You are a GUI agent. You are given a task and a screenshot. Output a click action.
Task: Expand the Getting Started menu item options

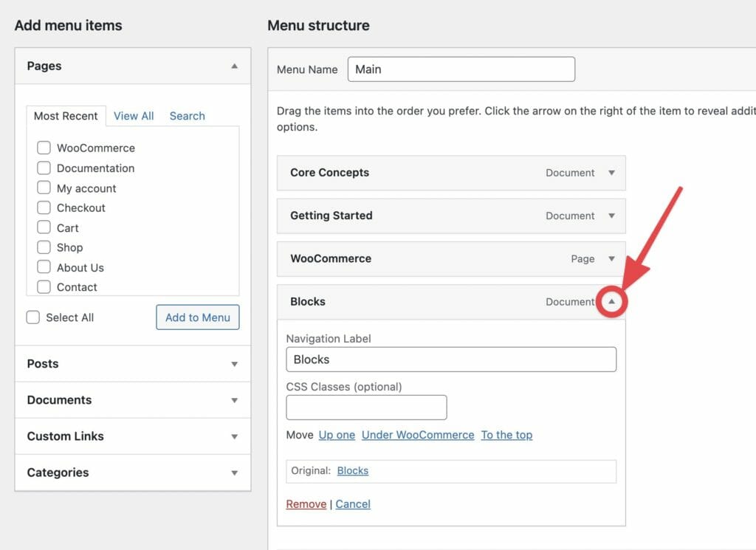[x=611, y=216]
